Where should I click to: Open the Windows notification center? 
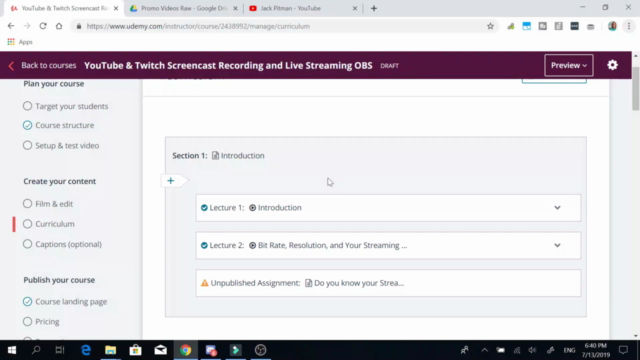(x=623, y=350)
